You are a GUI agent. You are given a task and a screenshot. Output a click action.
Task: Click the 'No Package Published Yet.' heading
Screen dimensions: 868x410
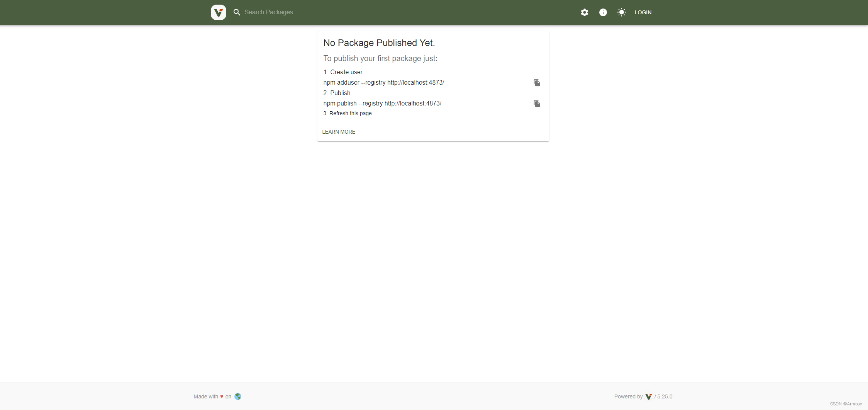click(x=379, y=43)
